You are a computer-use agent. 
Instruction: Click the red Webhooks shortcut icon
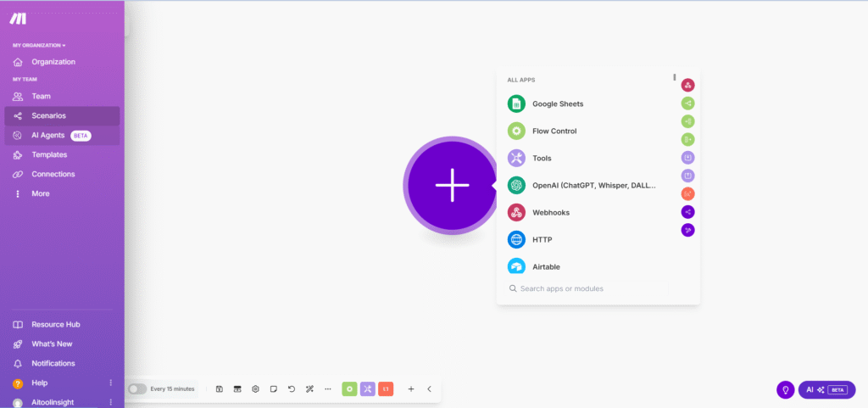[x=687, y=86]
